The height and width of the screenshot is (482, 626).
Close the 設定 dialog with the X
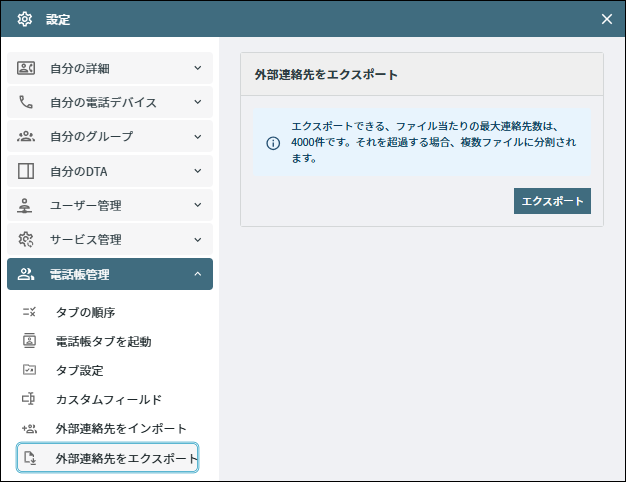(606, 19)
